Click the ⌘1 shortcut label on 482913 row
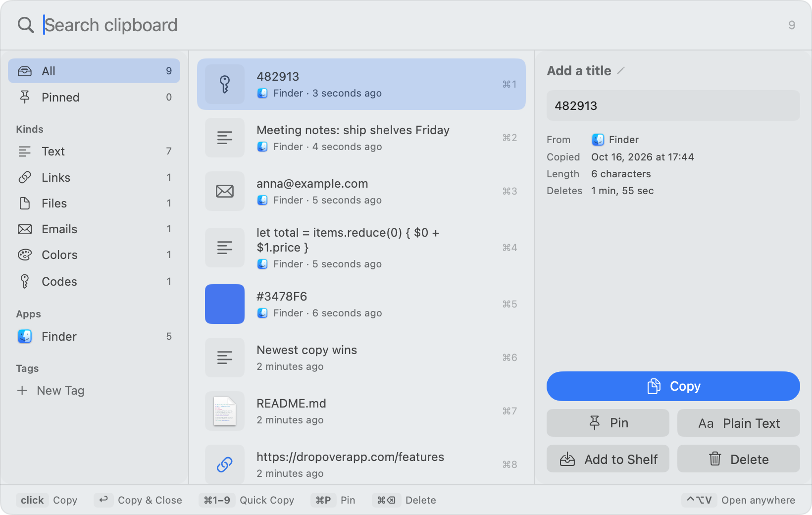Image resolution: width=812 pixels, height=515 pixels. [x=509, y=84]
